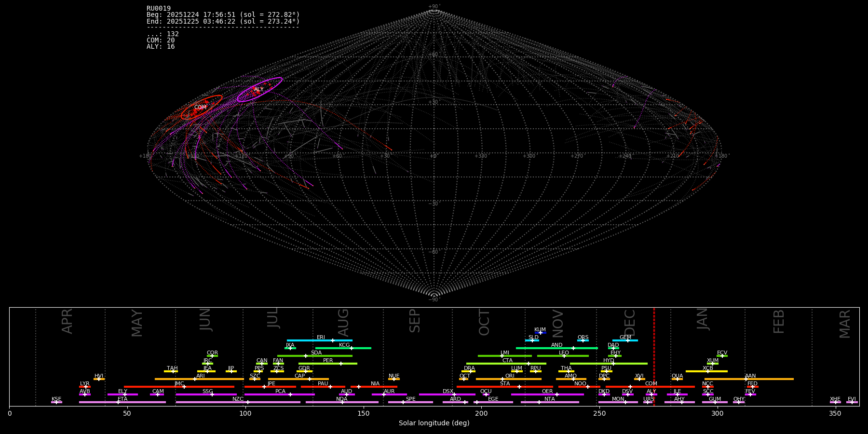
Task: Click the red STA activity bar
Action: 505,387
